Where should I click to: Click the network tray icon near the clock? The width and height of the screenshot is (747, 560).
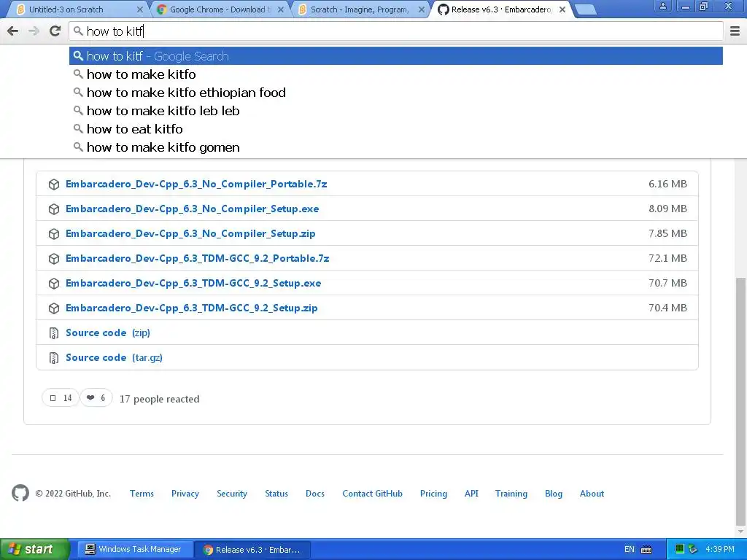coord(693,550)
